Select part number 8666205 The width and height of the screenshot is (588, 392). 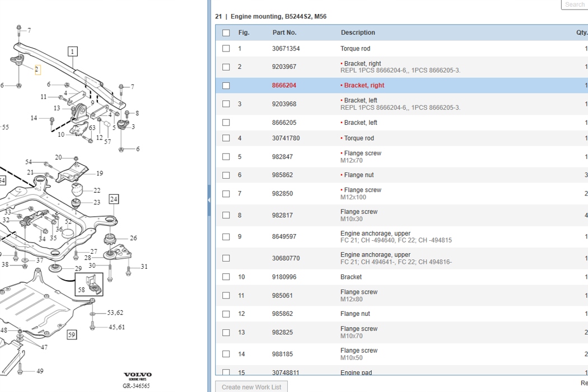coord(284,123)
